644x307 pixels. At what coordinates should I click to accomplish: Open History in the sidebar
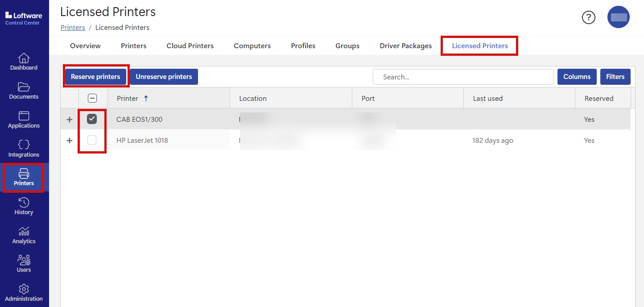(24, 207)
